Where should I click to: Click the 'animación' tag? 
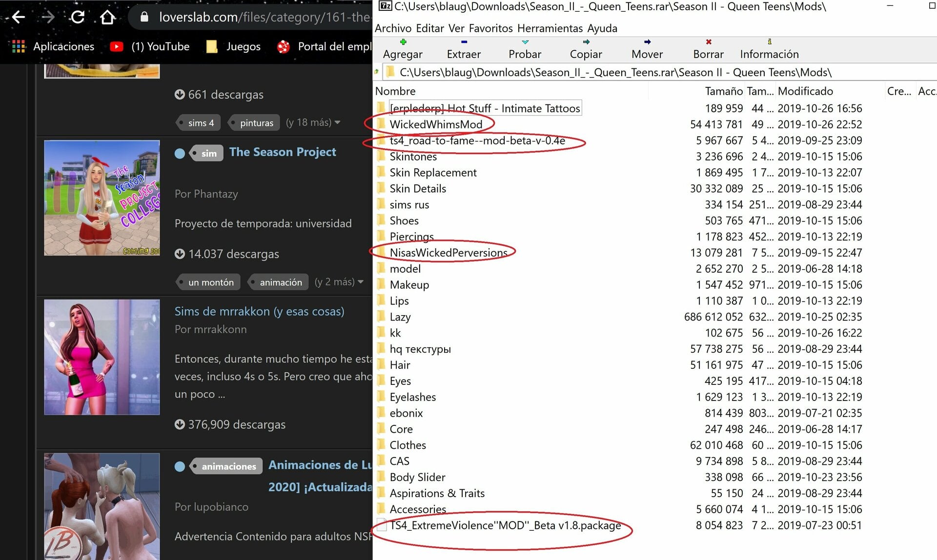point(278,282)
